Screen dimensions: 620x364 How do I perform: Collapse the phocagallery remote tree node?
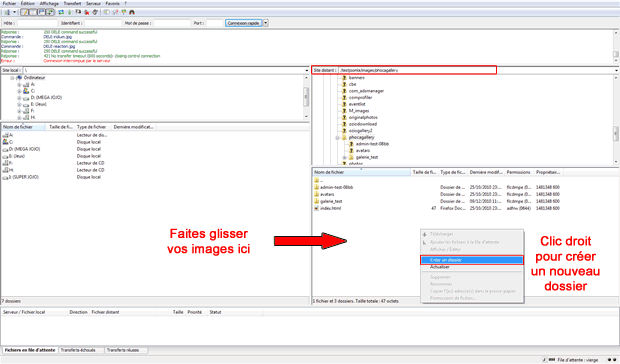[x=337, y=138]
